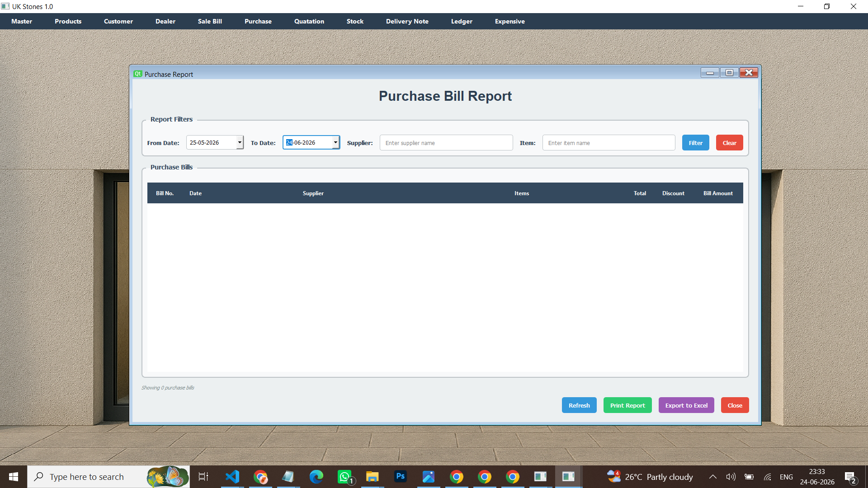This screenshot has height=488, width=868.
Task: Click the Supplier name input field
Action: point(446,143)
